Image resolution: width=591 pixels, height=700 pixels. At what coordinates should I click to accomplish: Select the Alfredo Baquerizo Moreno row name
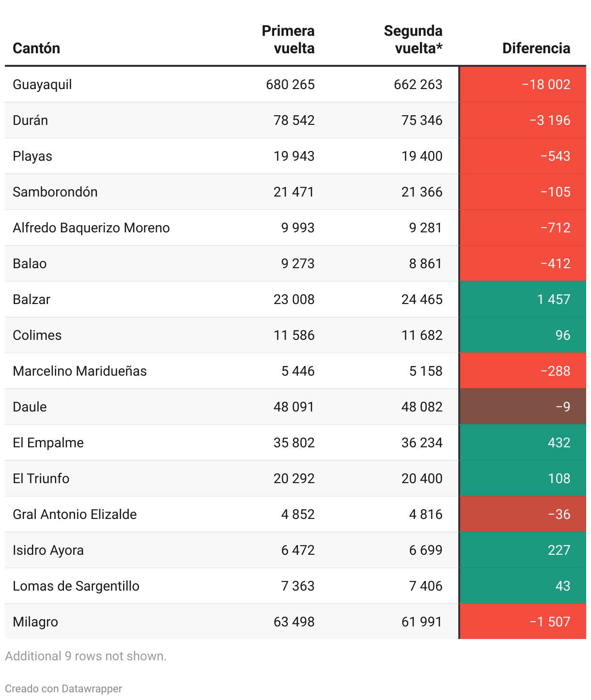point(91,228)
